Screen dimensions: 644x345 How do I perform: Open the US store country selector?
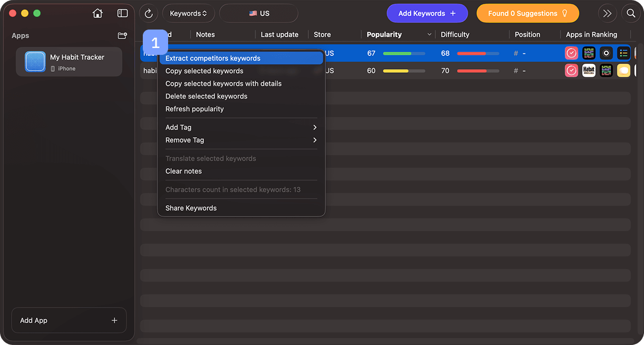click(259, 14)
